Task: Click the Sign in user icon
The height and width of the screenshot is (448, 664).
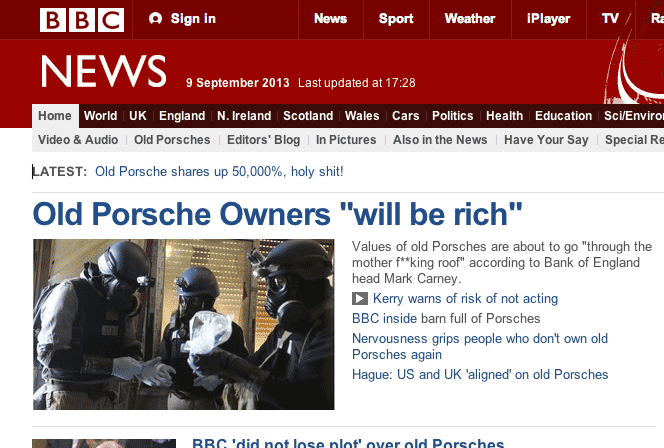Action: 155,19
